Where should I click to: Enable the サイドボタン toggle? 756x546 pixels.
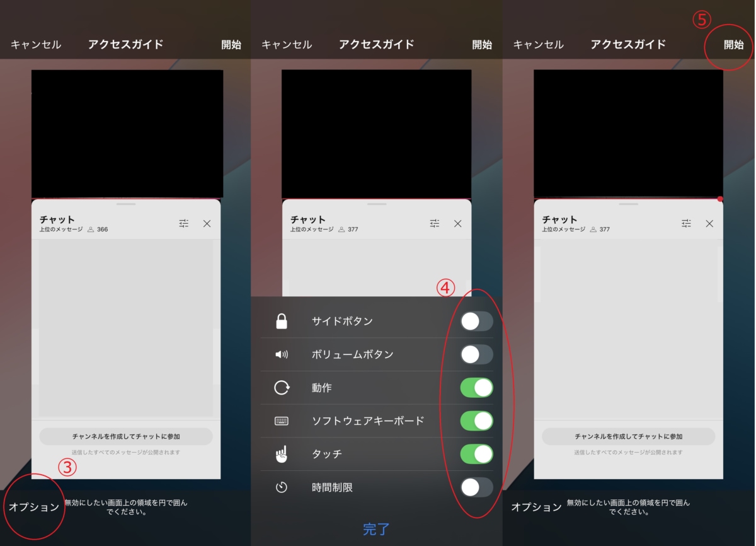(477, 320)
